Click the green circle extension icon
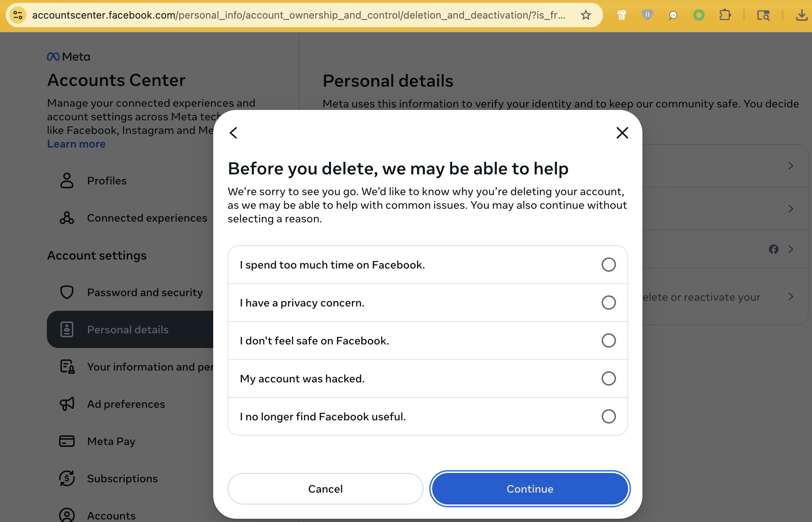 tap(699, 15)
